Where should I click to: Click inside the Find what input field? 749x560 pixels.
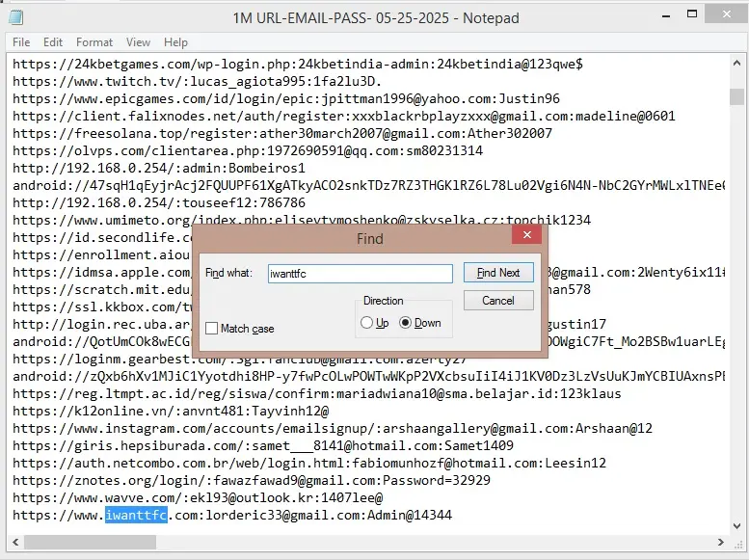click(x=361, y=274)
